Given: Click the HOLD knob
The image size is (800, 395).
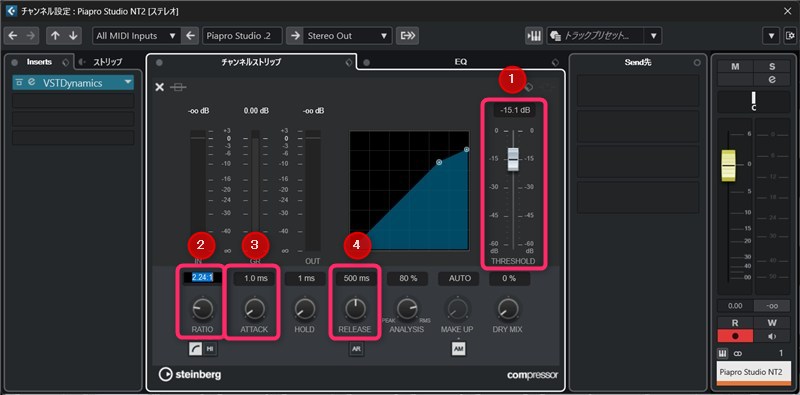Looking at the screenshot, I should click(305, 309).
